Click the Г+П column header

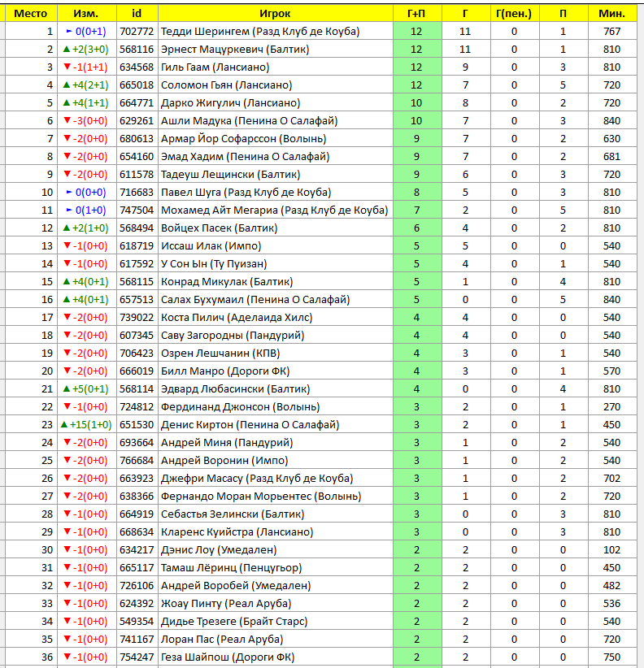point(417,13)
